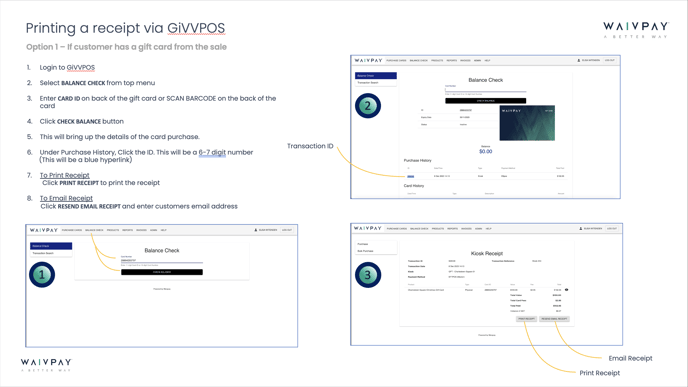Click the user profile icon in screenshot 3 header
The width and height of the screenshot is (688, 387).
580,229
